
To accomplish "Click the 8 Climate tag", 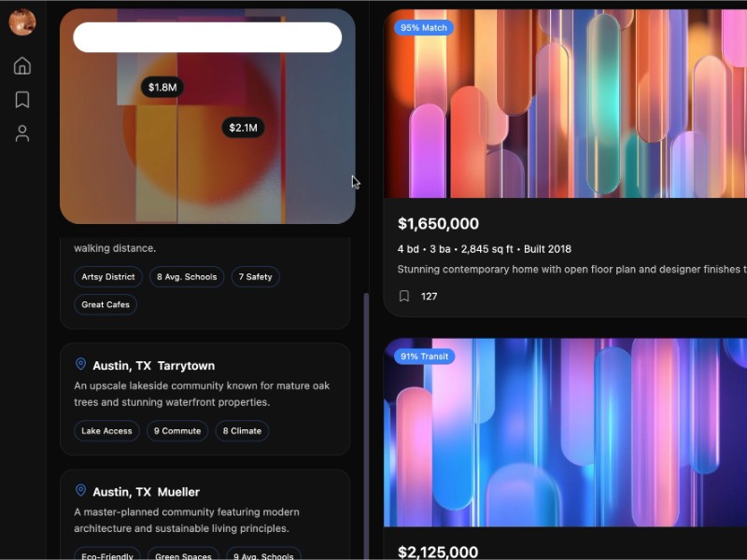I will click(242, 431).
